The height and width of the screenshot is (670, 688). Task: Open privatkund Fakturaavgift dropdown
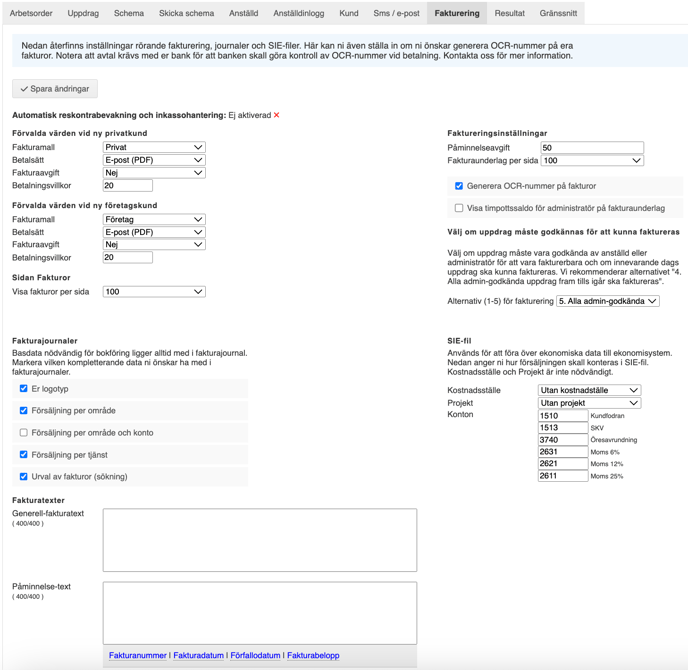154,173
